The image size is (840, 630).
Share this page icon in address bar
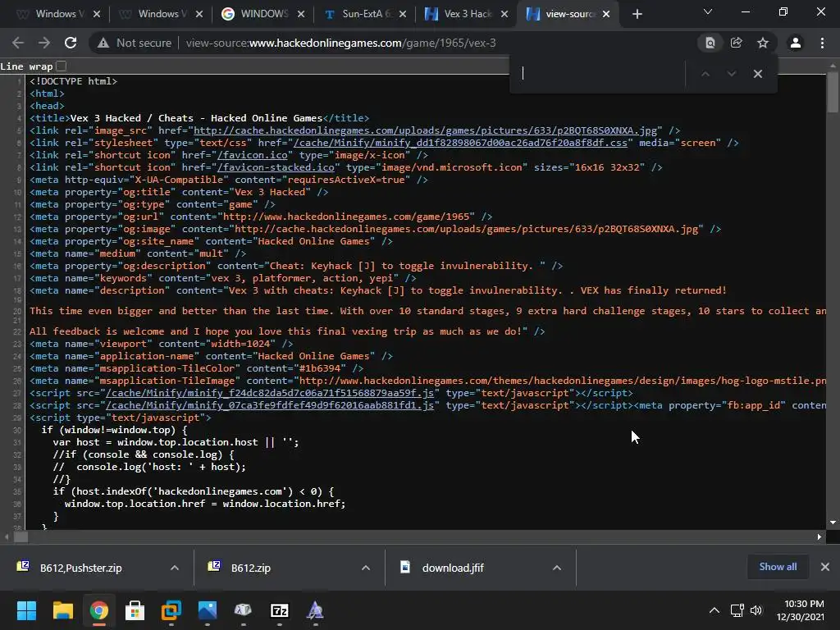click(736, 43)
